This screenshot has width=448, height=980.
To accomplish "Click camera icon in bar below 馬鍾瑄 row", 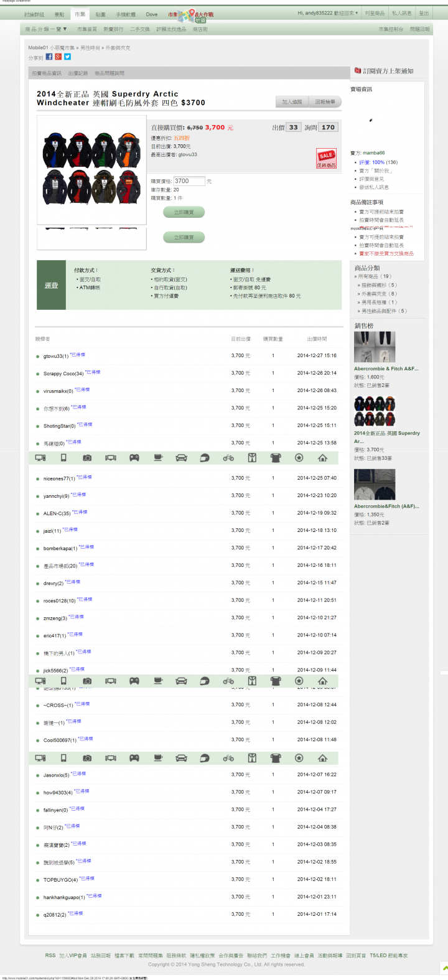I will (x=87, y=458).
